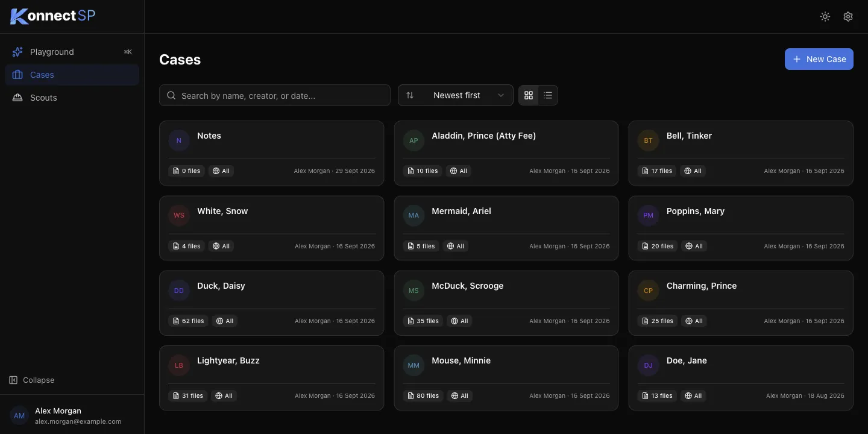
Task: Click the 25 files badge
Action: coord(658,321)
